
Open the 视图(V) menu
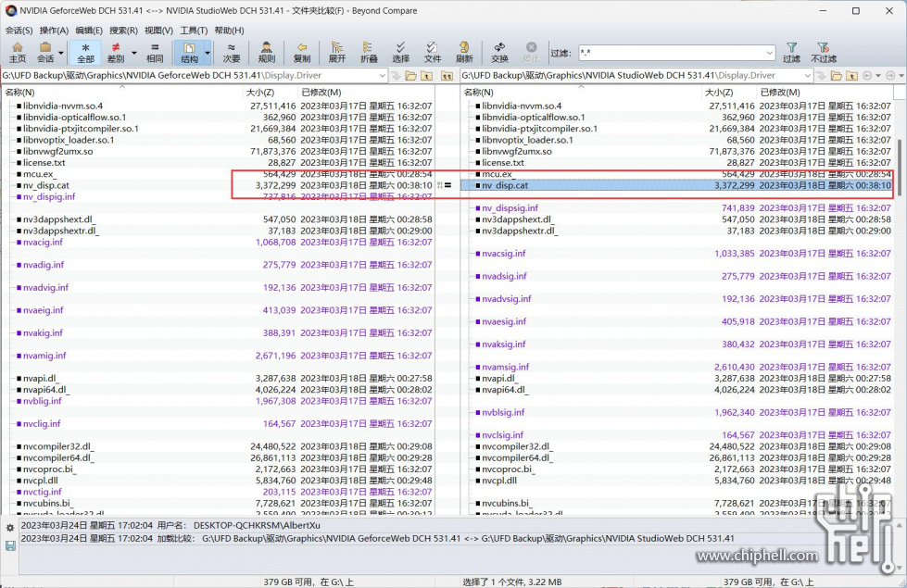(x=158, y=31)
